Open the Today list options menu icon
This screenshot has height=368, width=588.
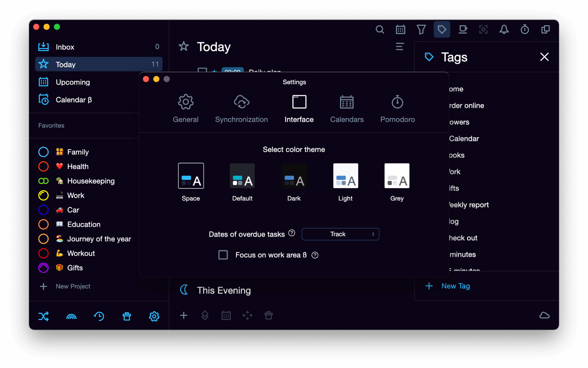(400, 46)
